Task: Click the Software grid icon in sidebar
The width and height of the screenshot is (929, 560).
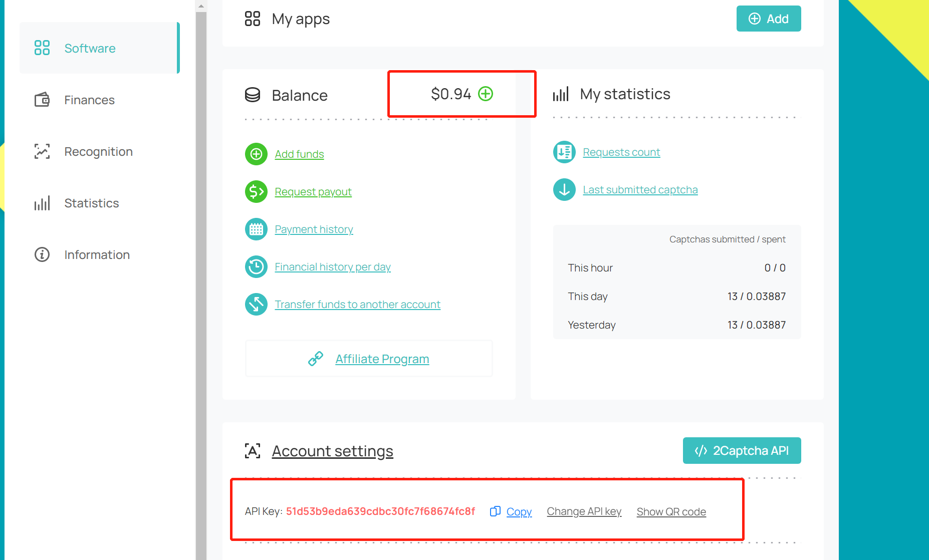Action: click(x=42, y=48)
